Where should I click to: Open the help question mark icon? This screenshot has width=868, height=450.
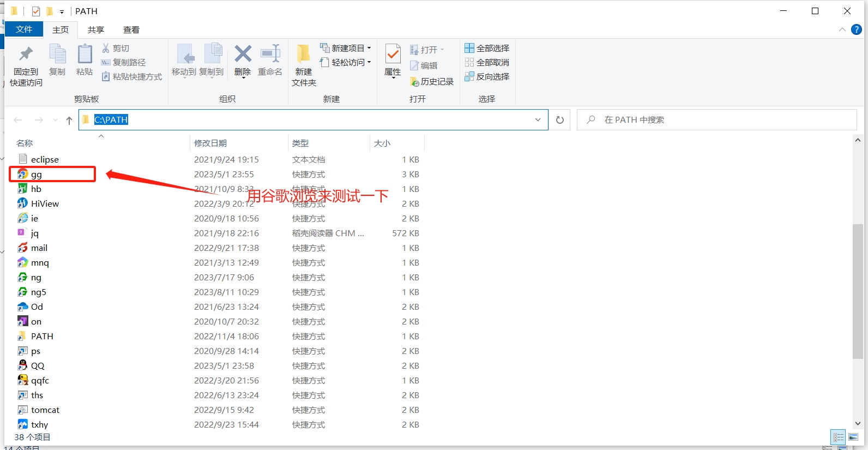(857, 29)
